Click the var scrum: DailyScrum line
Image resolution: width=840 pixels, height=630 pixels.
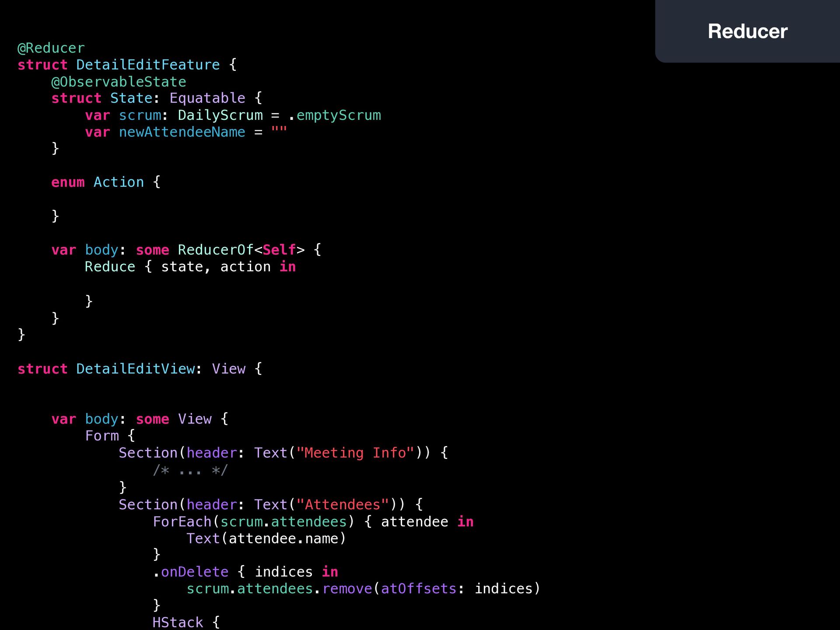233,115
